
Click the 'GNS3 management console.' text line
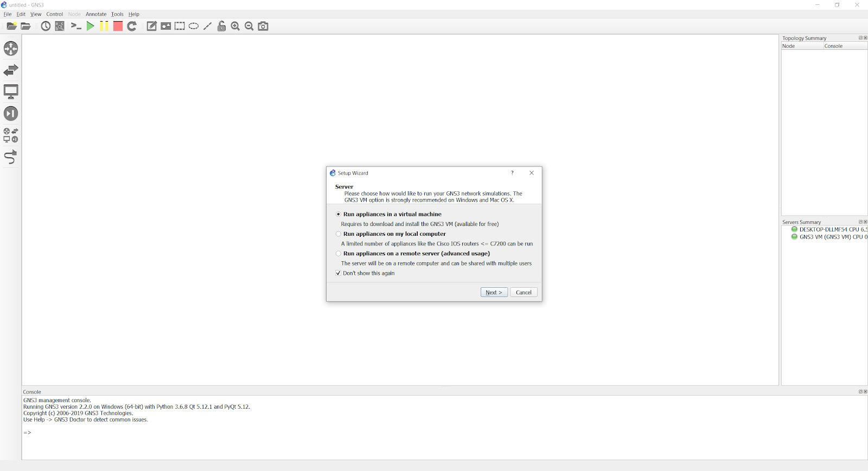click(58, 401)
